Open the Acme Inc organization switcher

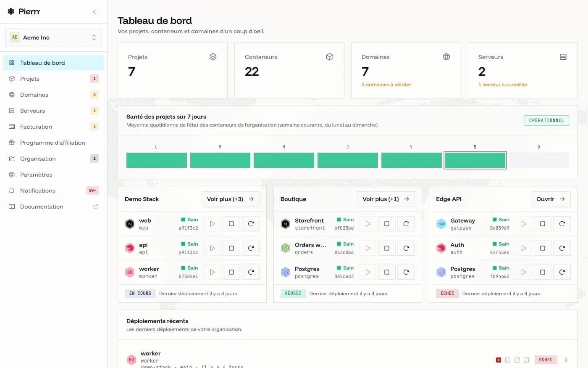click(x=53, y=37)
